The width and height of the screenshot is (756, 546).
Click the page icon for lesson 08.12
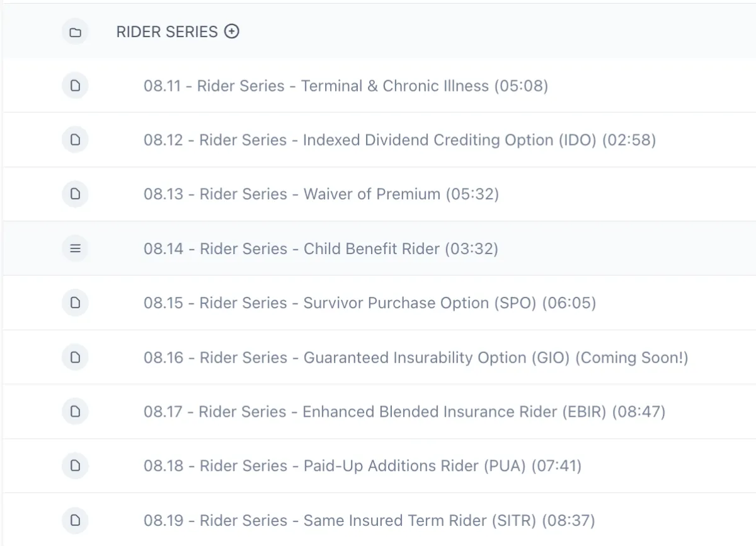(75, 140)
